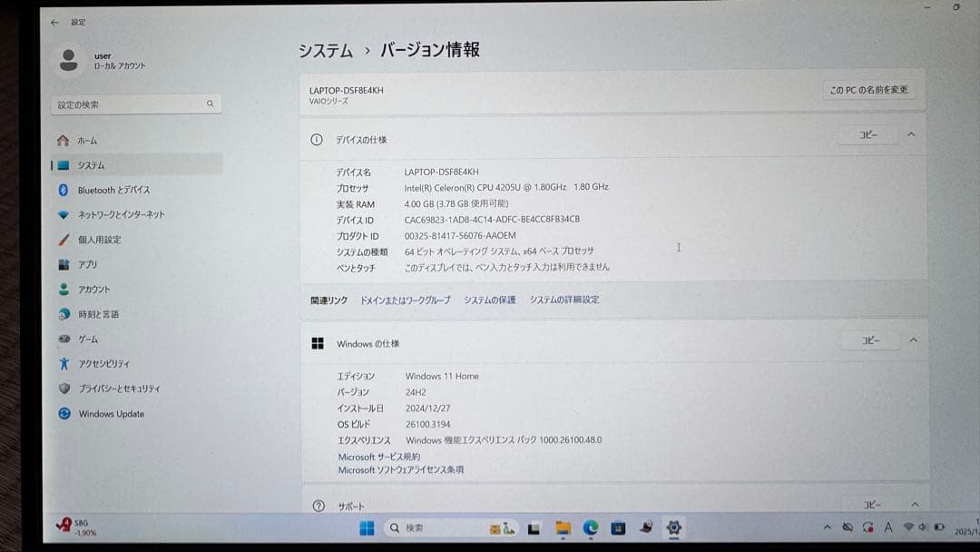Copy the サポート section
Viewport: 980px width, 552px height.
(872, 505)
